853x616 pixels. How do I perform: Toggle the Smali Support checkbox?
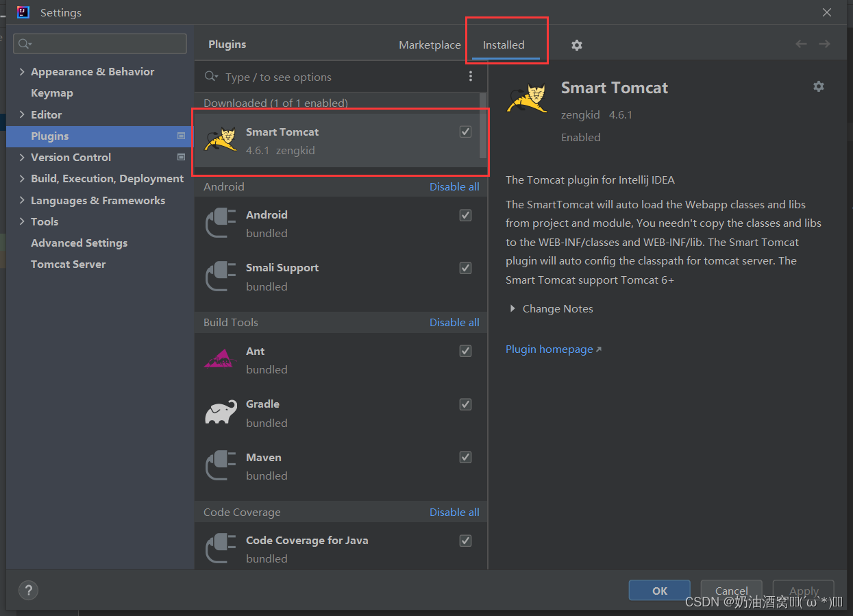coord(465,268)
